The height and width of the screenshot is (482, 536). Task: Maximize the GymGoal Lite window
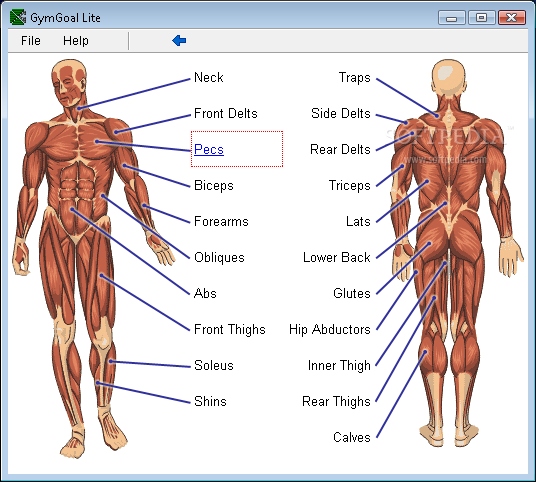tap(482, 17)
